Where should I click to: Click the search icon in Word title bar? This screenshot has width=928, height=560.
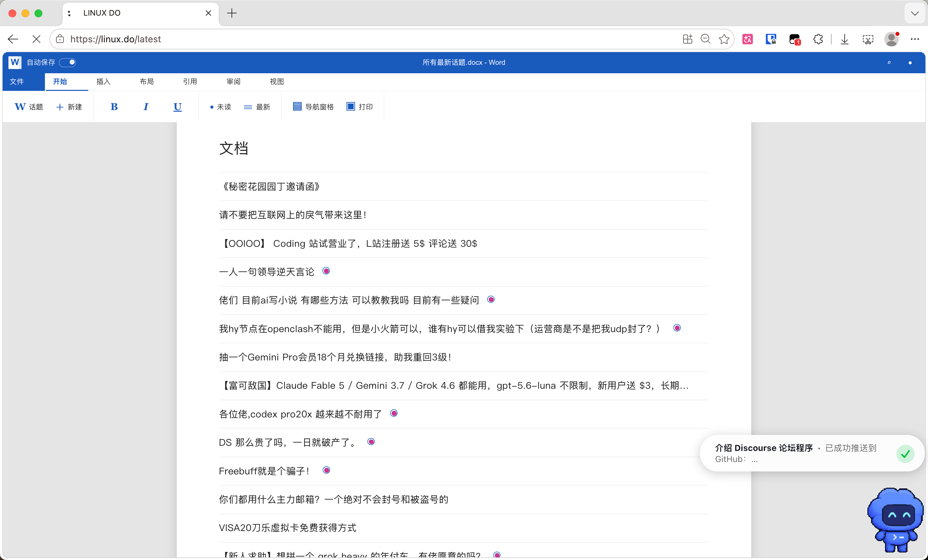(889, 63)
